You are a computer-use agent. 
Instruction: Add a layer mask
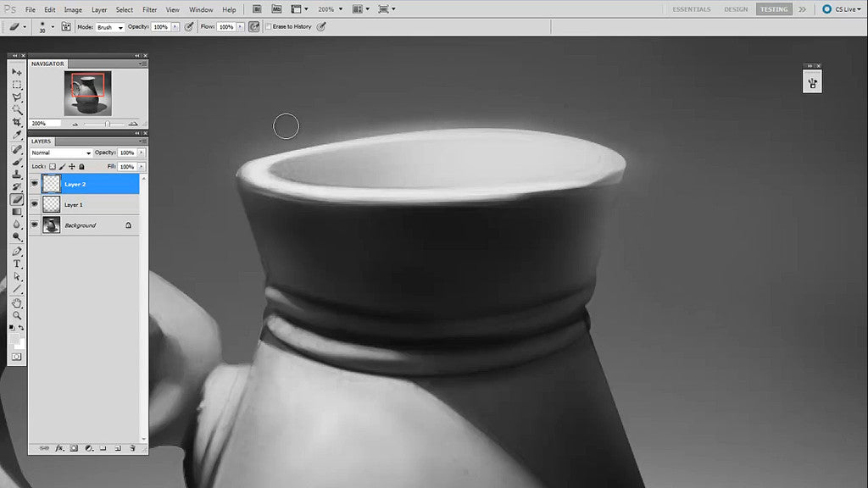pyautogui.click(x=74, y=448)
